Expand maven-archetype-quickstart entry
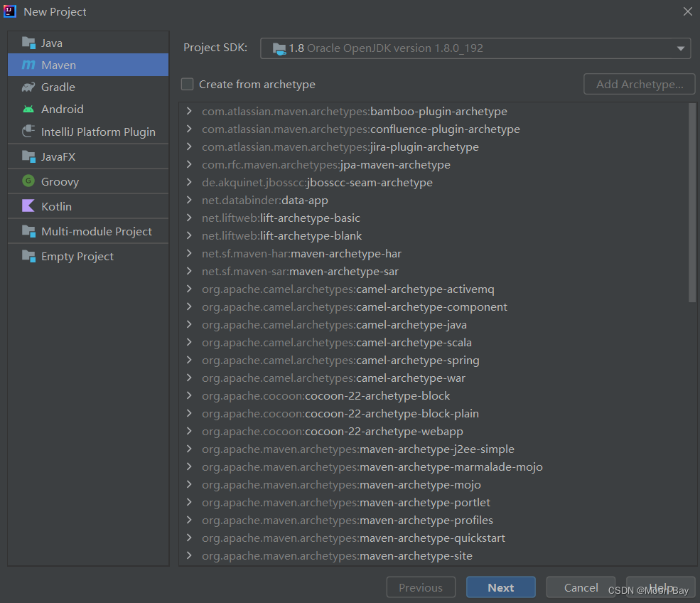The width and height of the screenshot is (700, 603). coord(189,538)
